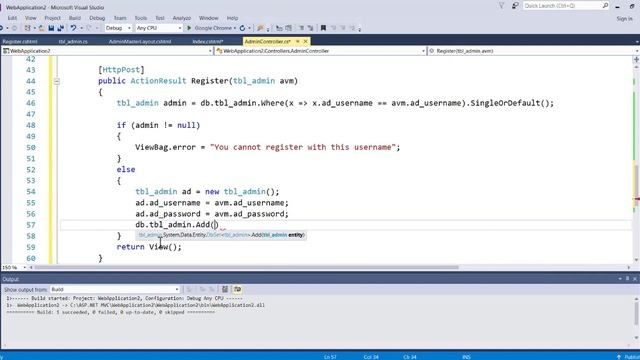Viewport: 640px width, 360px height.
Task: Pin the AdminController.cs tab
Action: (298, 41)
